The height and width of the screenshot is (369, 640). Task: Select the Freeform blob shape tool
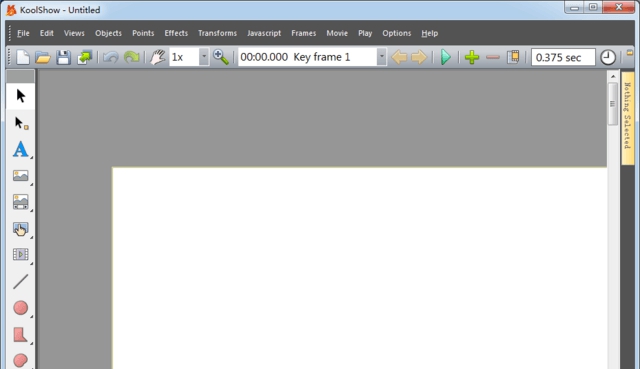[x=20, y=360]
